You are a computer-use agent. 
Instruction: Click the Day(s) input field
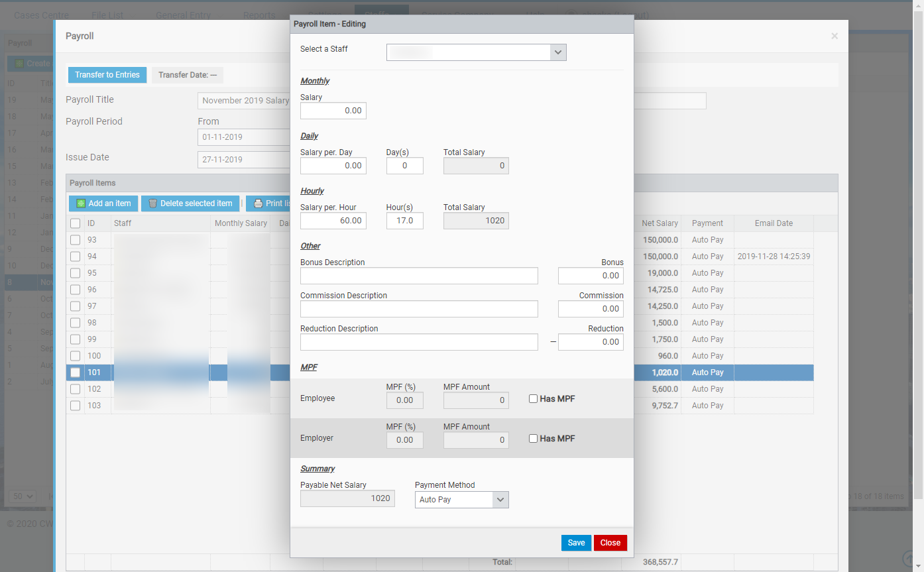tap(405, 166)
